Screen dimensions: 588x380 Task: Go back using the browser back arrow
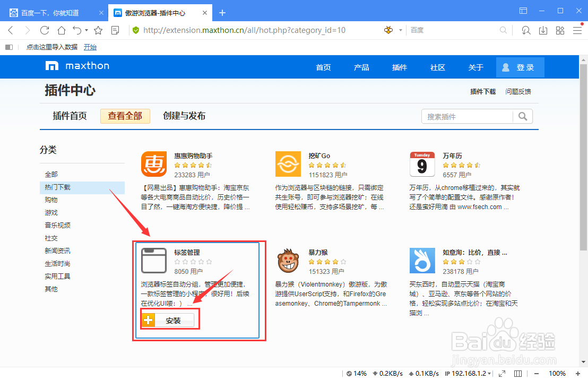[x=11, y=30]
